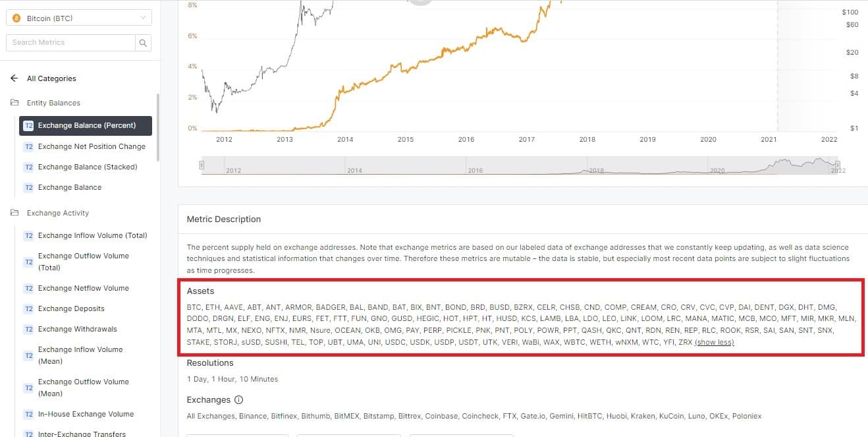Viewport: 868px width, 437px height.
Task: Go back to All Categories
Action: (51, 78)
